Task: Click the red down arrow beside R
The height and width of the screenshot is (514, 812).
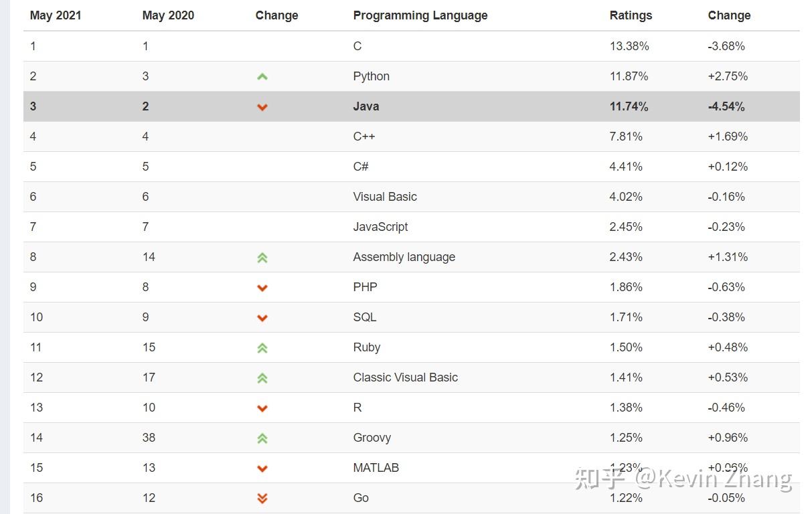Action: (262, 408)
